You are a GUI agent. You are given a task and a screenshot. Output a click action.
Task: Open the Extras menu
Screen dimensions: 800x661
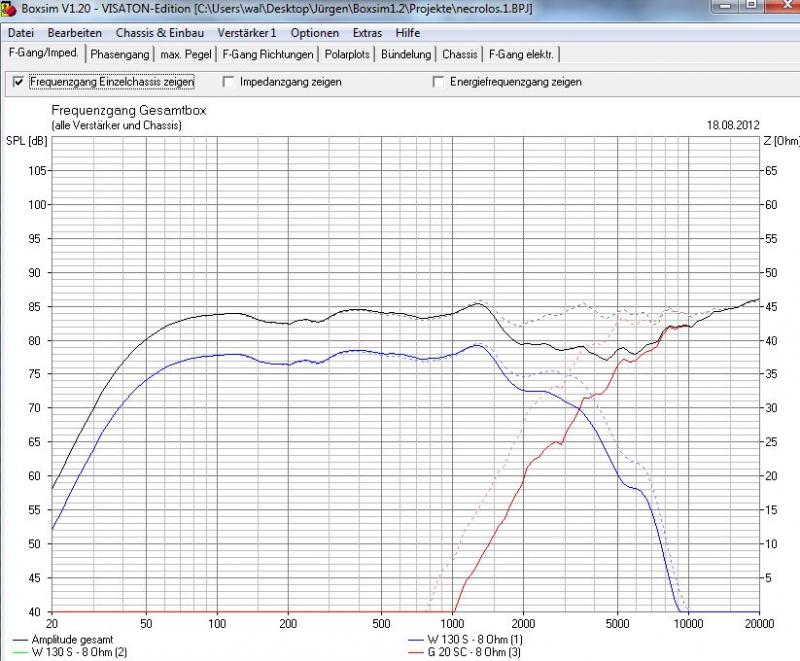pyautogui.click(x=367, y=33)
